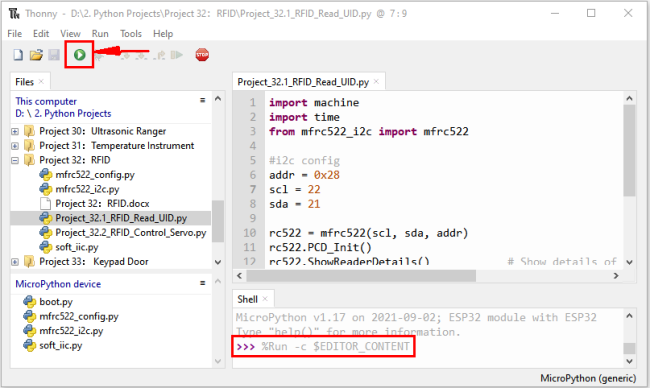Click the Shell scroll down arrow
Screen dimensions: 650x388
(629, 361)
